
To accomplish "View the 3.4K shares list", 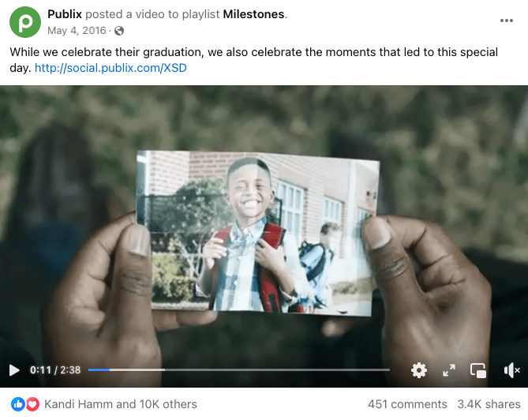I will [x=489, y=404].
